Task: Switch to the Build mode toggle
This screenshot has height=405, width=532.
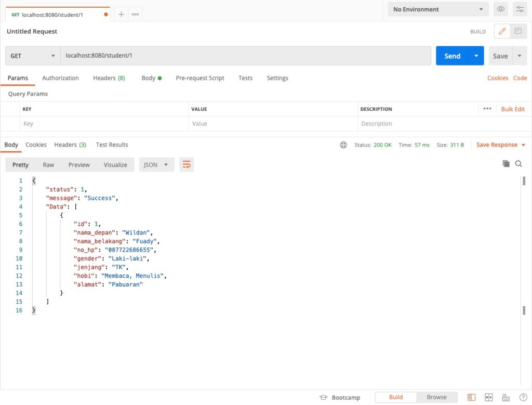Action: point(396,397)
